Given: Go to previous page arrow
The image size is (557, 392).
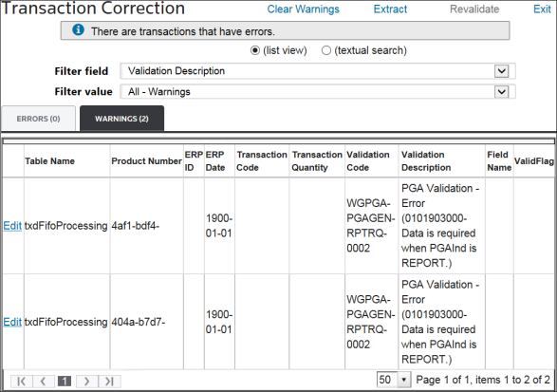Looking at the screenshot, I should [44, 382].
